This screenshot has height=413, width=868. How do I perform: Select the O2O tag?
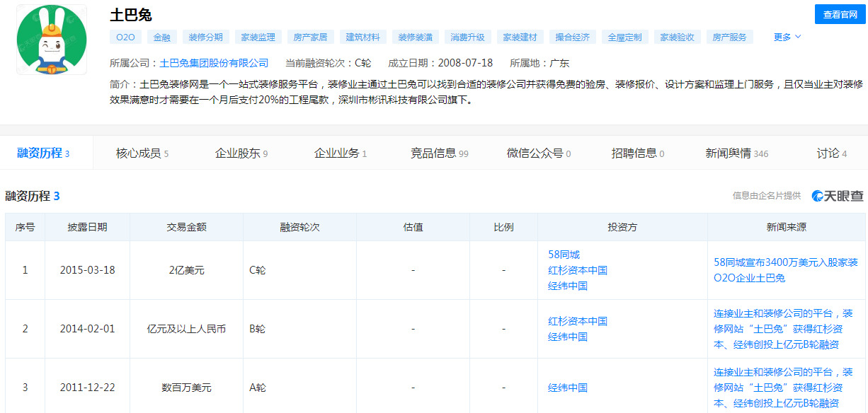click(x=125, y=37)
